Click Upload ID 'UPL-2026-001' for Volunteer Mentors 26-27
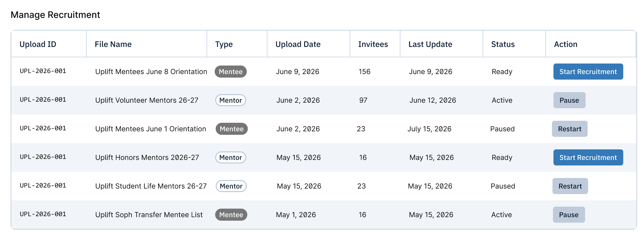This screenshot has height=237, width=644. point(43,100)
